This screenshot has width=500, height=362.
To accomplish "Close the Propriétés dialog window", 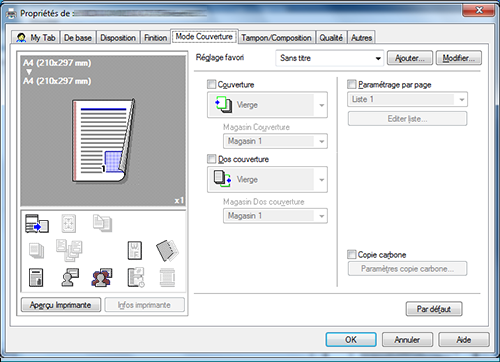I will tap(478, 10).
